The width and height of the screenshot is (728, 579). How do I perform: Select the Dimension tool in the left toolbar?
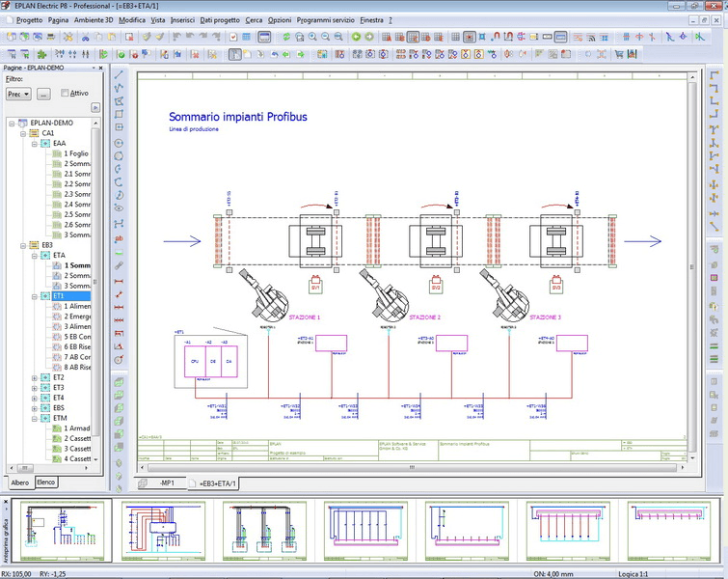click(x=119, y=282)
